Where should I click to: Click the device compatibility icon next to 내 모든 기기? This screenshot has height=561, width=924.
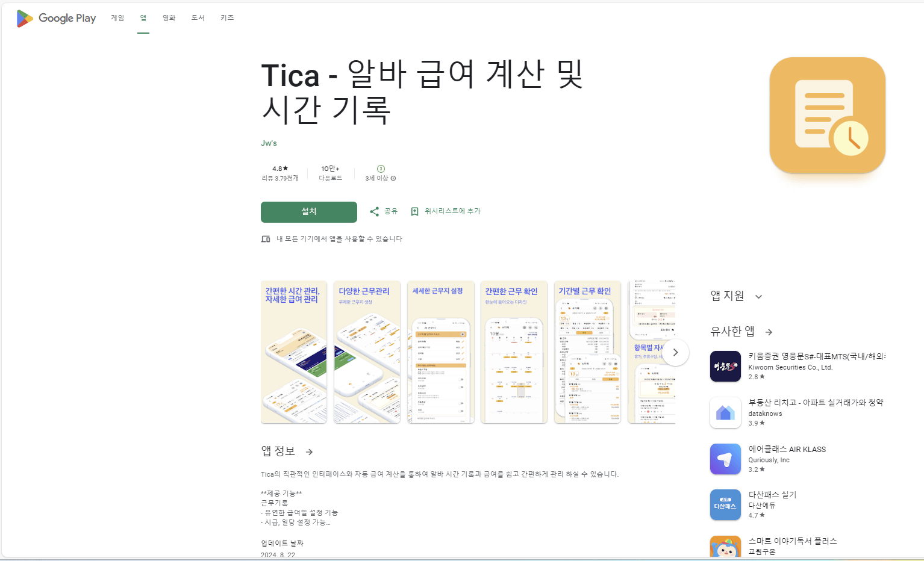[x=266, y=238]
